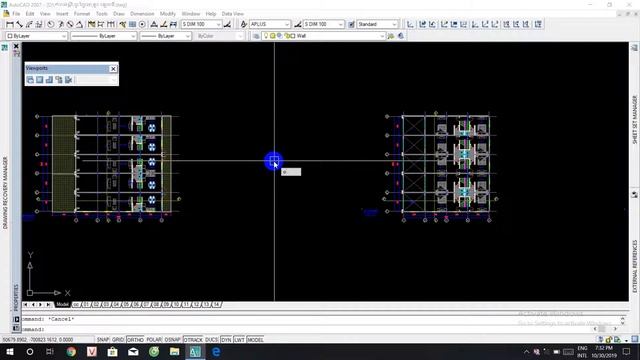Select the Diameter dimension tool
Viewport: 640px width, 360px height.
click(70, 24)
